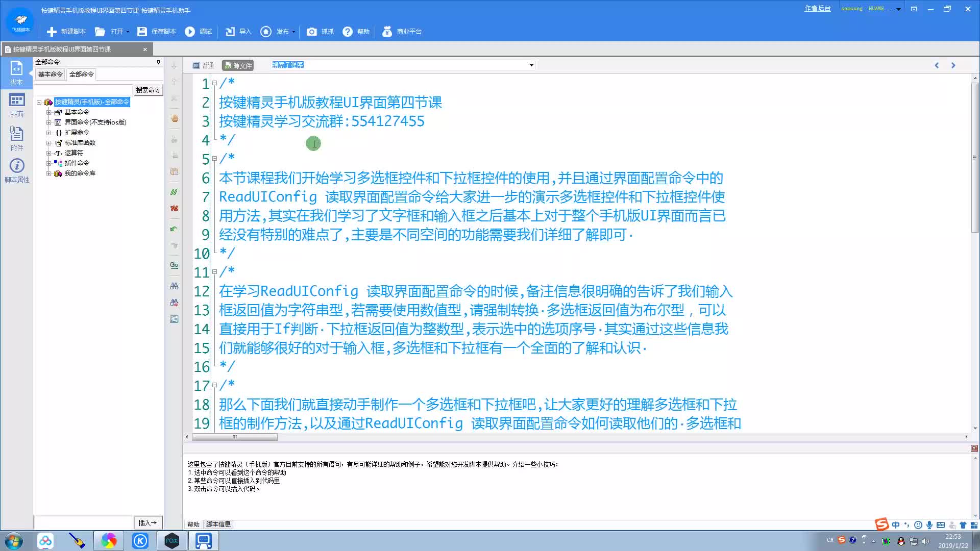Expand the 界面命令(不支持ios版) tree node

[x=49, y=122]
